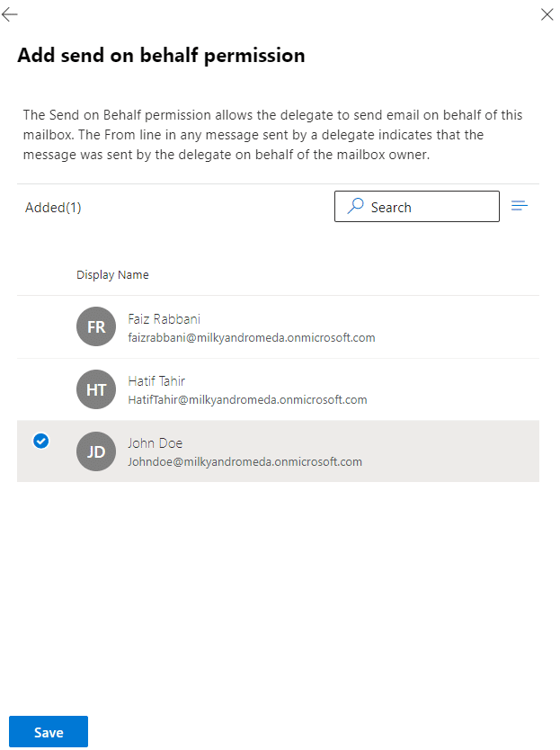
Task: Open the filter lines icon beside Search
Action: click(520, 206)
